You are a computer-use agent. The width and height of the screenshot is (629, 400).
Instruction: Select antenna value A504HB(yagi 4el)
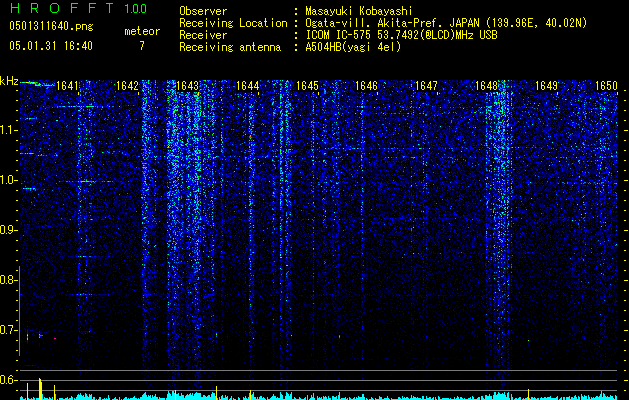(x=353, y=47)
